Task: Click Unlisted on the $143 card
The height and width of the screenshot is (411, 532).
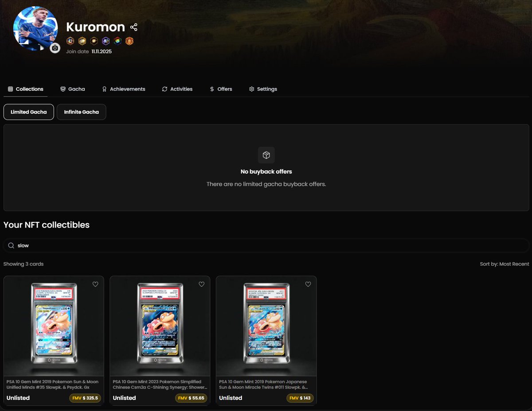Action: (231, 398)
